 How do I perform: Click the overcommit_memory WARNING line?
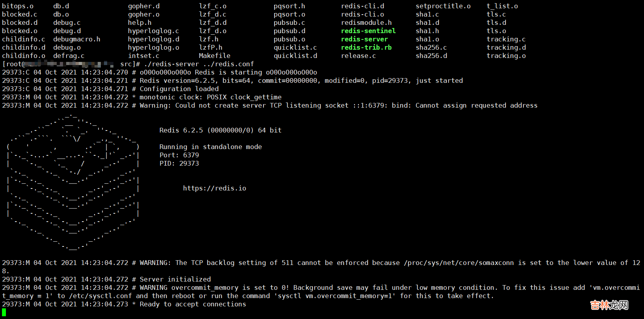click(321, 292)
